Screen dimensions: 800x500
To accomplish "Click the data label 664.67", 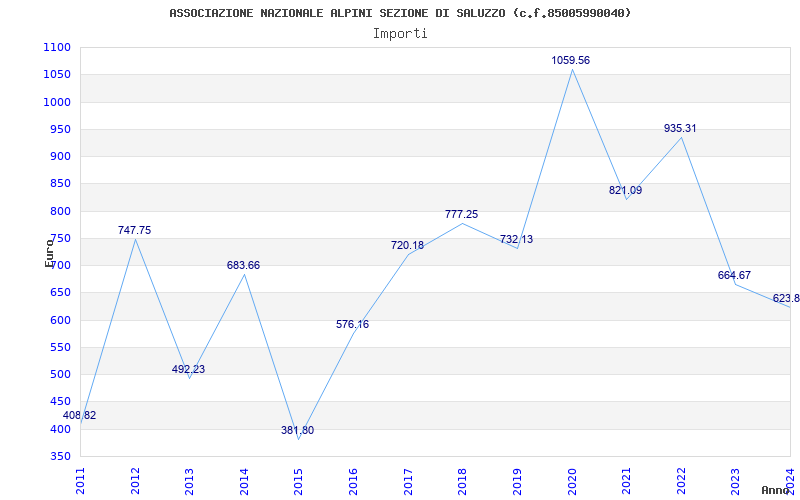I will click(x=734, y=276).
